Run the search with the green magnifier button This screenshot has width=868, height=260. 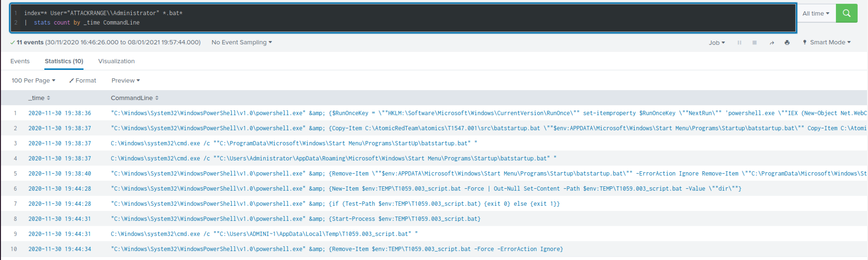pos(847,13)
